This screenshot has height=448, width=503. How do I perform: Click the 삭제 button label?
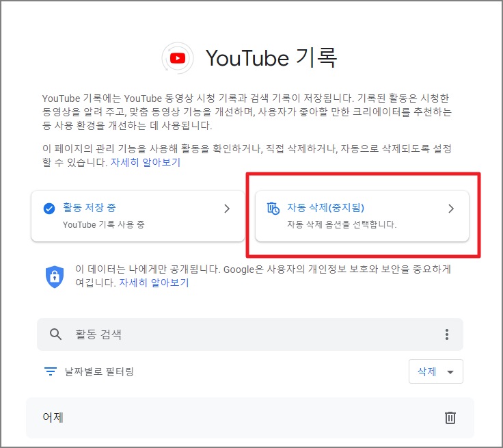point(426,371)
